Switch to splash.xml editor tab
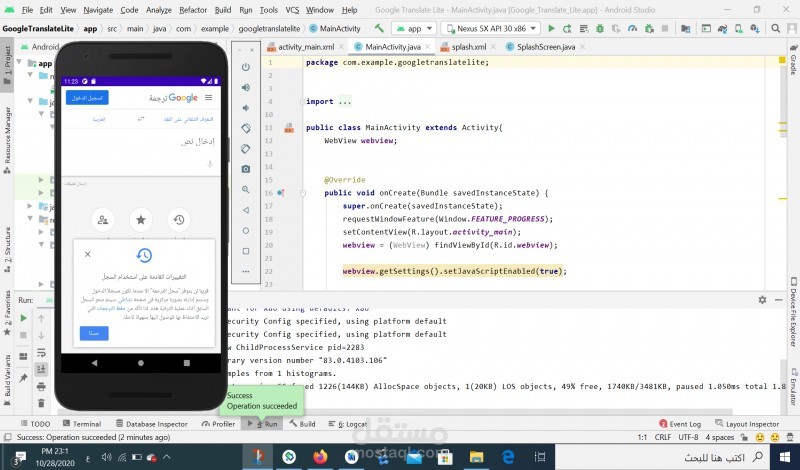Image resolution: width=800 pixels, height=470 pixels. tap(468, 47)
